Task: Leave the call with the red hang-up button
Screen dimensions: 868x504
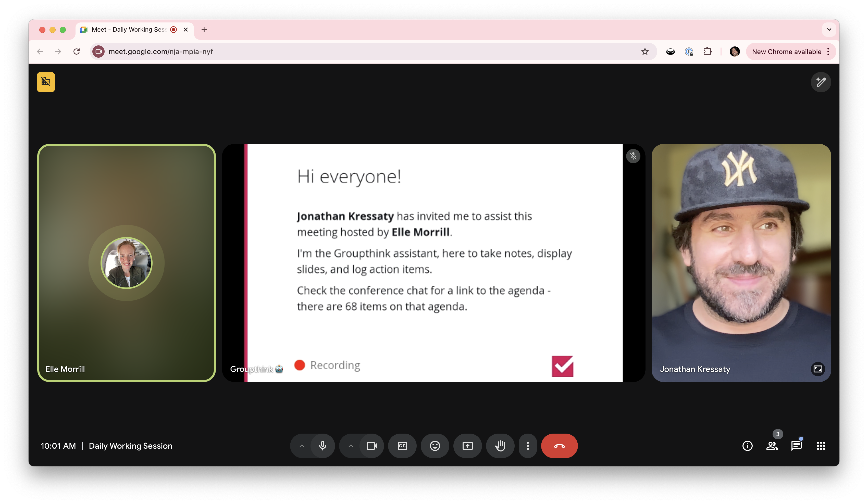Action: pos(559,446)
